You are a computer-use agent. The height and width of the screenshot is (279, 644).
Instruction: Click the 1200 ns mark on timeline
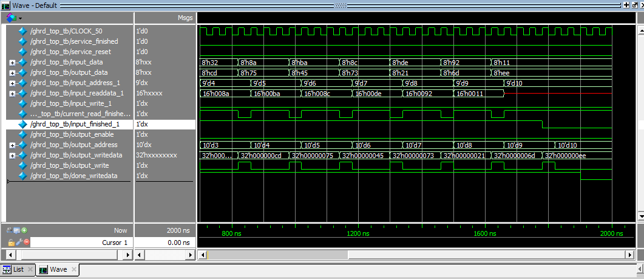(x=358, y=233)
